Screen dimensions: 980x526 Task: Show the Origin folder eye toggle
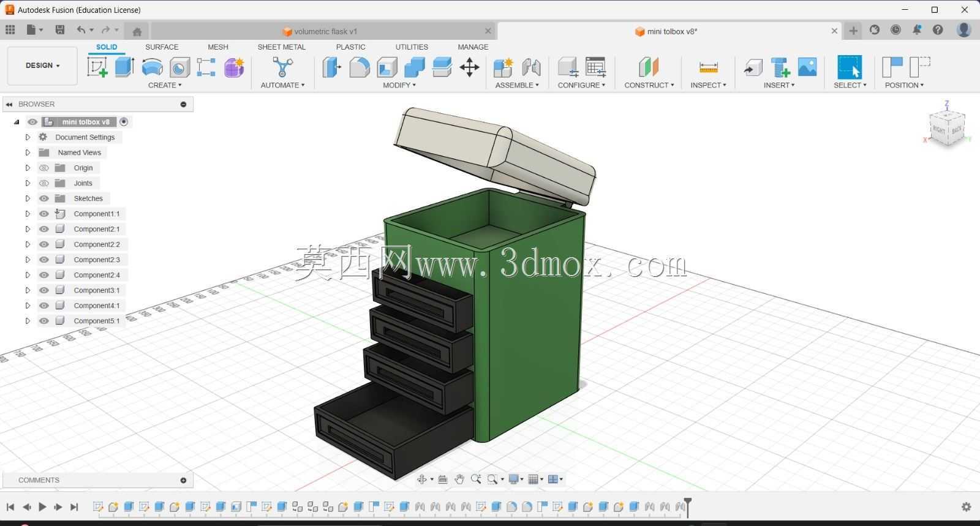tap(44, 168)
